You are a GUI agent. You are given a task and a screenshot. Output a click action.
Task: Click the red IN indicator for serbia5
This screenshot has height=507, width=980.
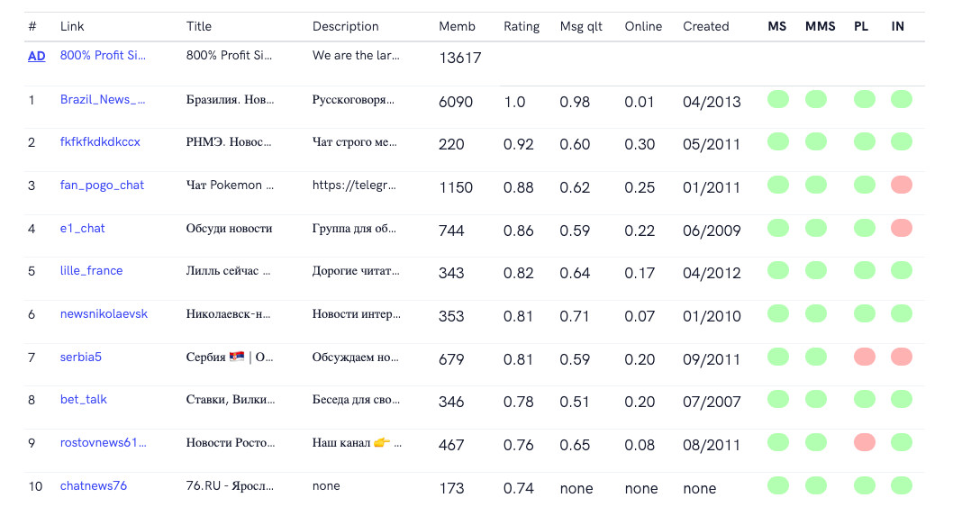tap(901, 357)
